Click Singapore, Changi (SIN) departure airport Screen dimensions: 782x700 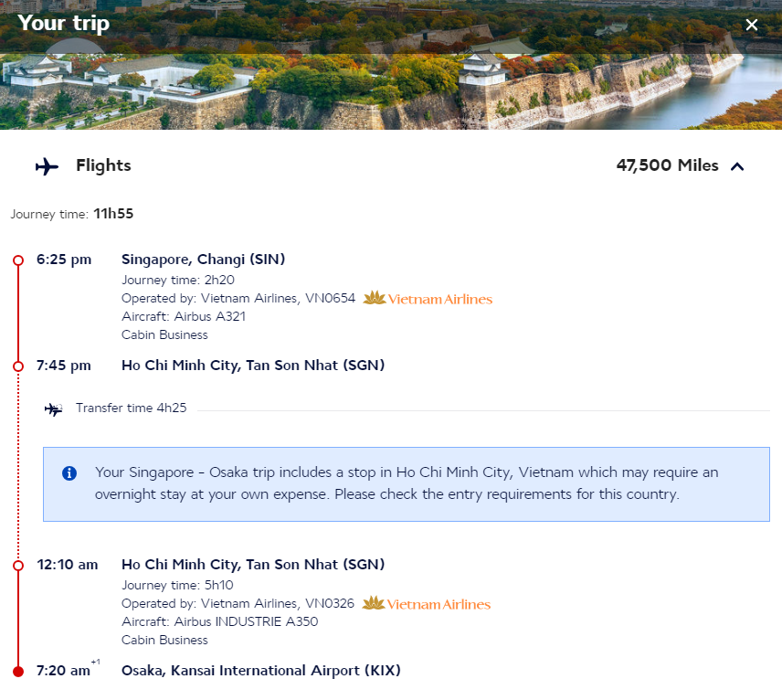(204, 260)
